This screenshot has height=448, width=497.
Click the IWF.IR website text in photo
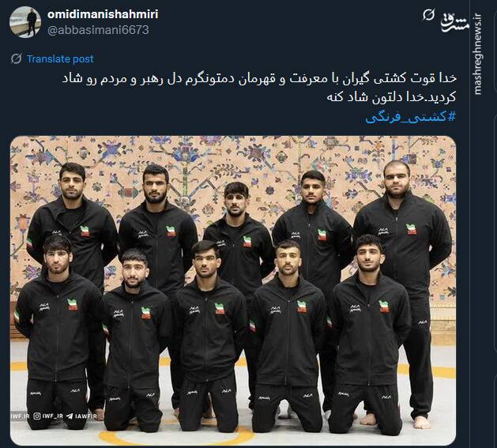[x=21, y=416]
